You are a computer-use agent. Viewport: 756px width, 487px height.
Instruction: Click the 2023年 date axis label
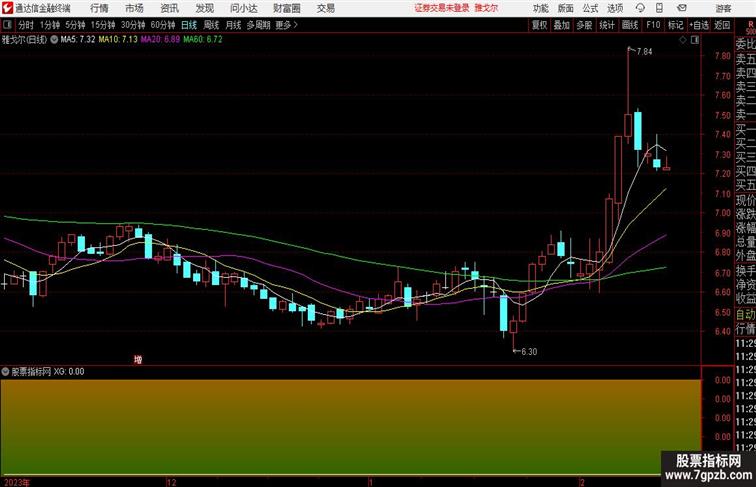coord(17,482)
